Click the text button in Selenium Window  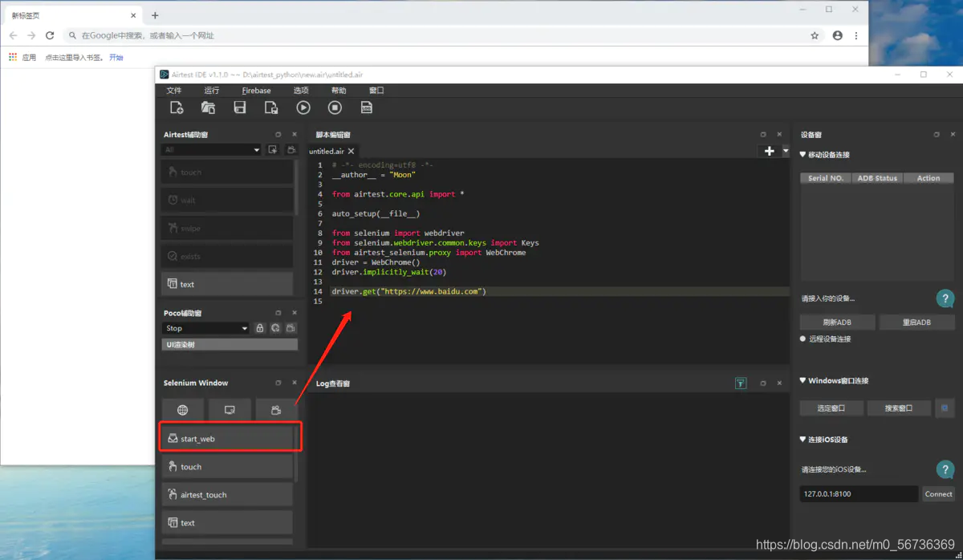tap(227, 522)
